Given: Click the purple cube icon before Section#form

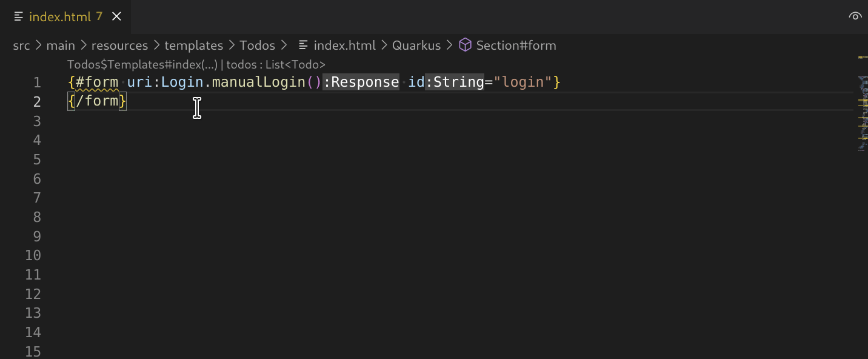Looking at the screenshot, I should [x=464, y=45].
